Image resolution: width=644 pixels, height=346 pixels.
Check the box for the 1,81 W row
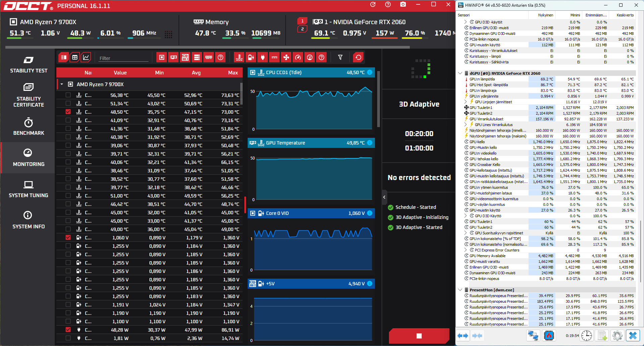click(68, 338)
